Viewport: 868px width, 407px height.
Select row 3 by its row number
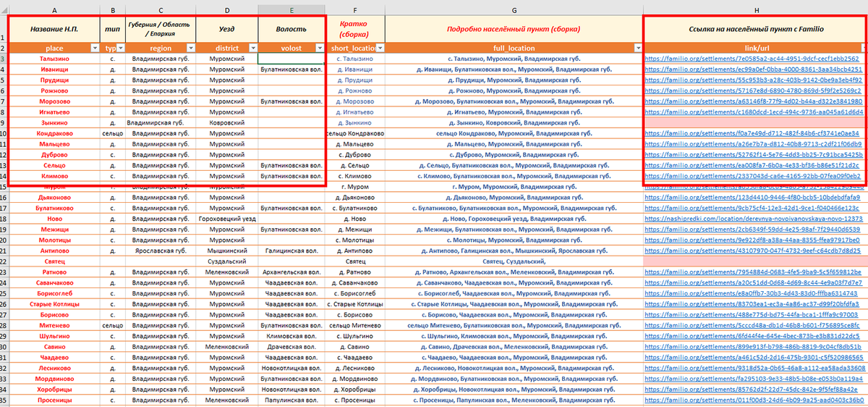click(x=4, y=58)
